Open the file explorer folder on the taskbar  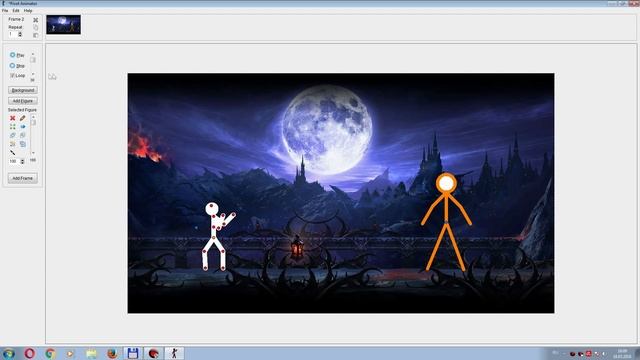pyautogui.click(x=91, y=353)
